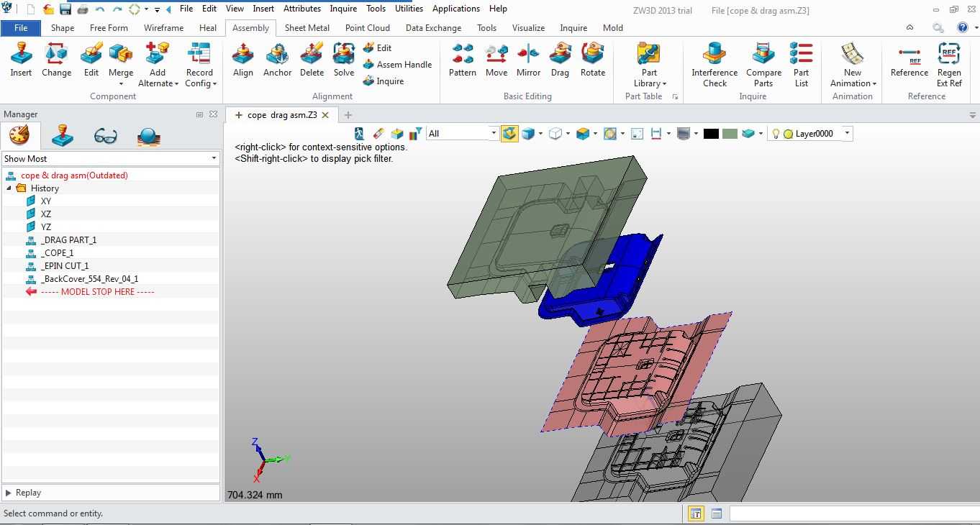980x525 pixels.
Task: Select the Align tool
Action: (x=243, y=60)
